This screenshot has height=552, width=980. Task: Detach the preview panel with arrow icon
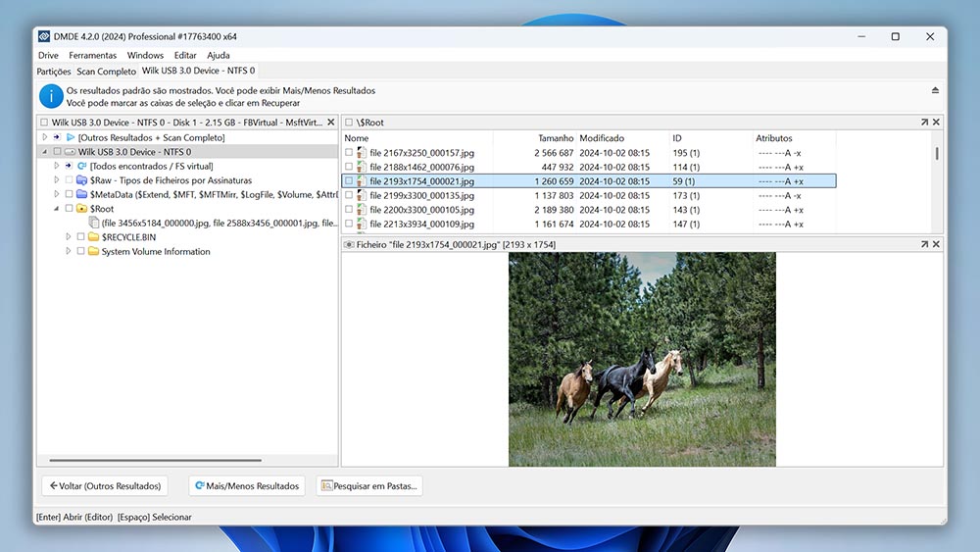tap(924, 244)
